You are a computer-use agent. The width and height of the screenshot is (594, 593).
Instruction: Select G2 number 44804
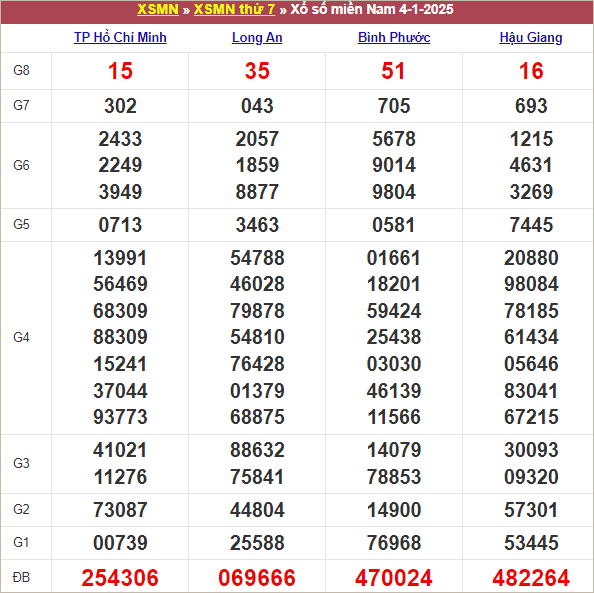pos(257,510)
